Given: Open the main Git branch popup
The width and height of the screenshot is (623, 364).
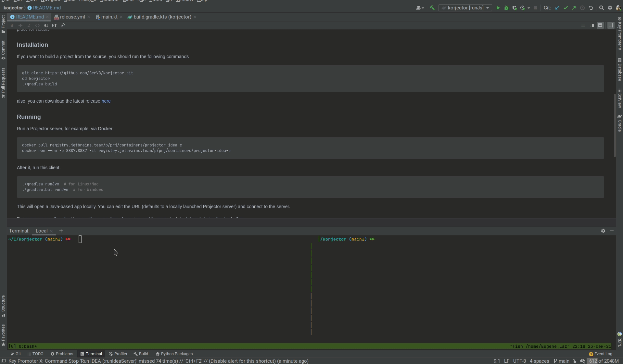Looking at the screenshot, I should [562, 361].
